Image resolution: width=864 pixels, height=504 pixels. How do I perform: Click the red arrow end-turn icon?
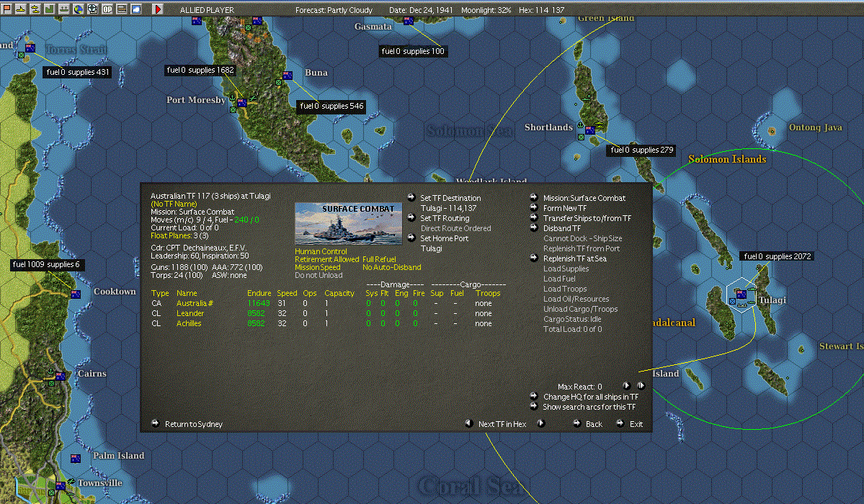click(x=158, y=9)
